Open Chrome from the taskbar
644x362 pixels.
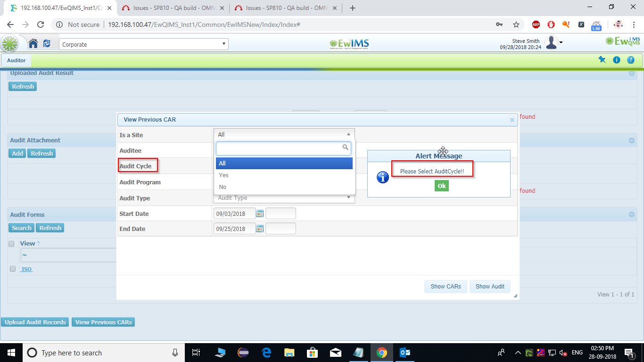pyautogui.click(x=381, y=353)
